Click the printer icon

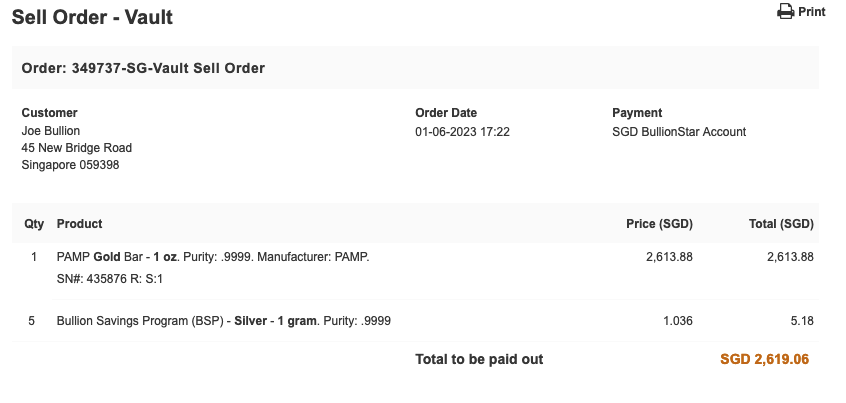[786, 11]
